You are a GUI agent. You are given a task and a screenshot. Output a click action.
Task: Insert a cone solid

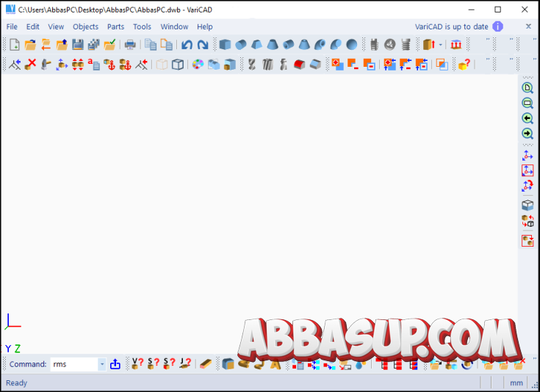pyautogui.click(x=273, y=44)
